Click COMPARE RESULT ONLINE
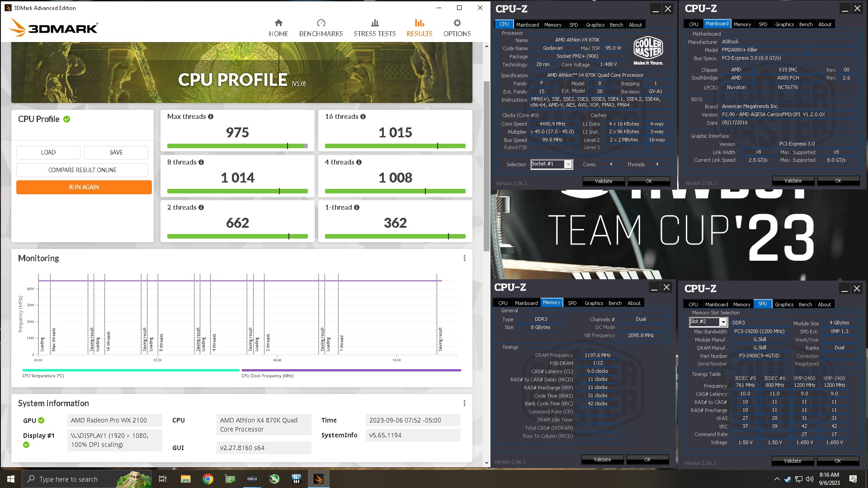 [82, 170]
